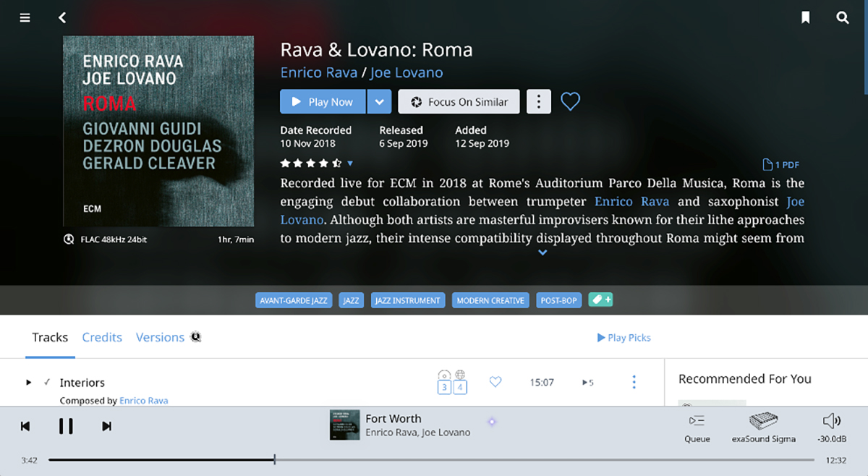Image resolution: width=868 pixels, height=476 pixels.
Task: Open the star rating dropdown arrow
Action: click(x=350, y=163)
